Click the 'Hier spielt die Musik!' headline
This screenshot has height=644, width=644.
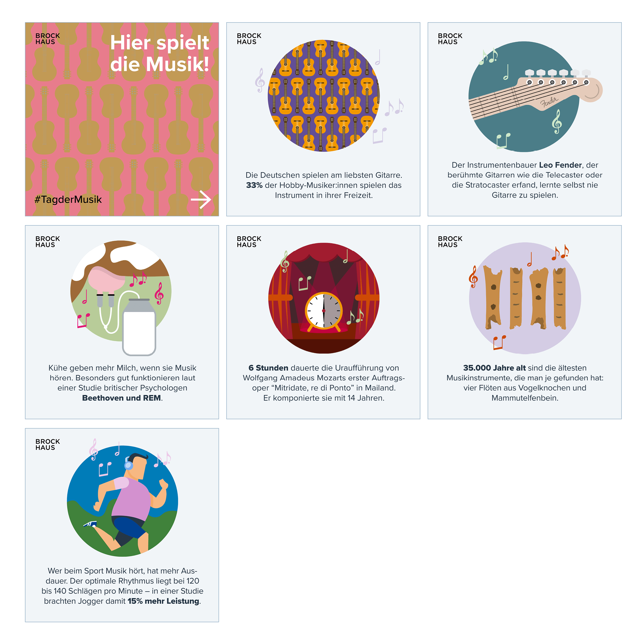click(x=159, y=53)
